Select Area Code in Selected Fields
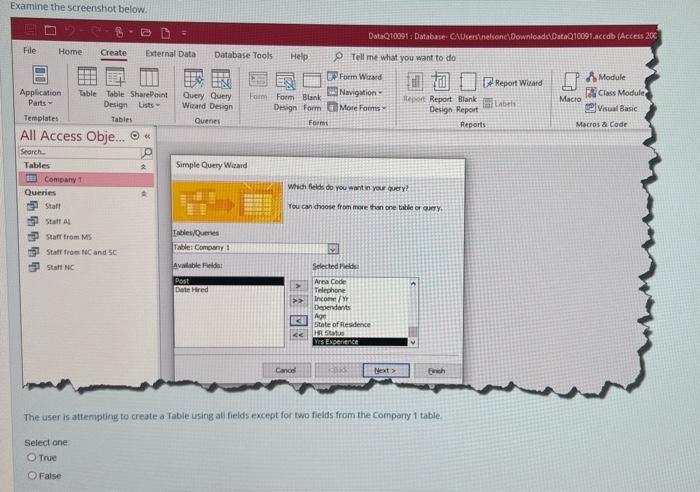 (x=330, y=282)
